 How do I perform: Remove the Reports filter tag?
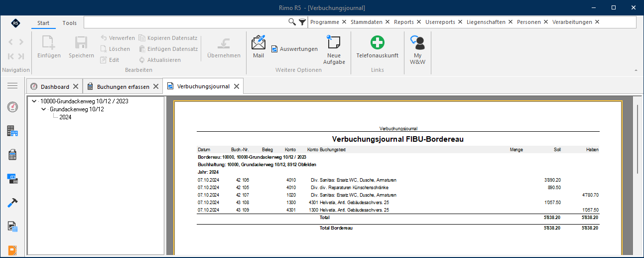pos(419,22)
